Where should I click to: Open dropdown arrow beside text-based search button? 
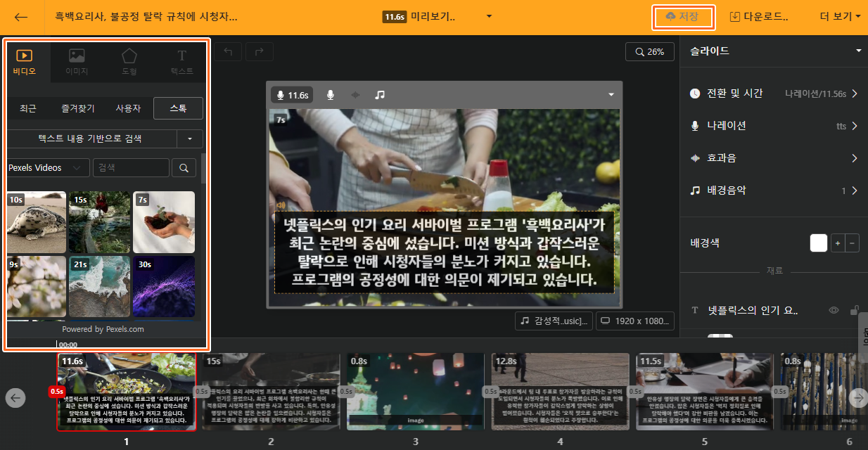click(x=189, y=139)
